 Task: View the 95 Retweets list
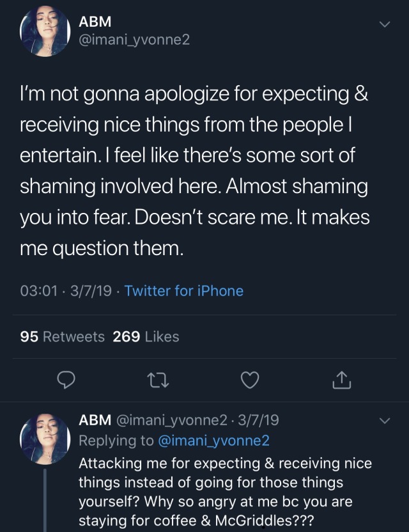click(63, 336)
